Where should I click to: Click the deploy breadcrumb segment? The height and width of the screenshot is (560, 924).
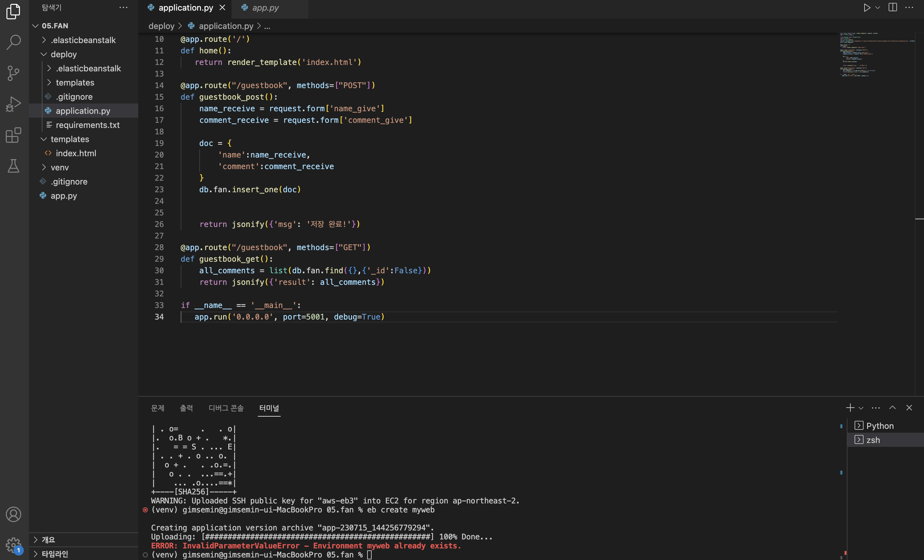(161, 26)
